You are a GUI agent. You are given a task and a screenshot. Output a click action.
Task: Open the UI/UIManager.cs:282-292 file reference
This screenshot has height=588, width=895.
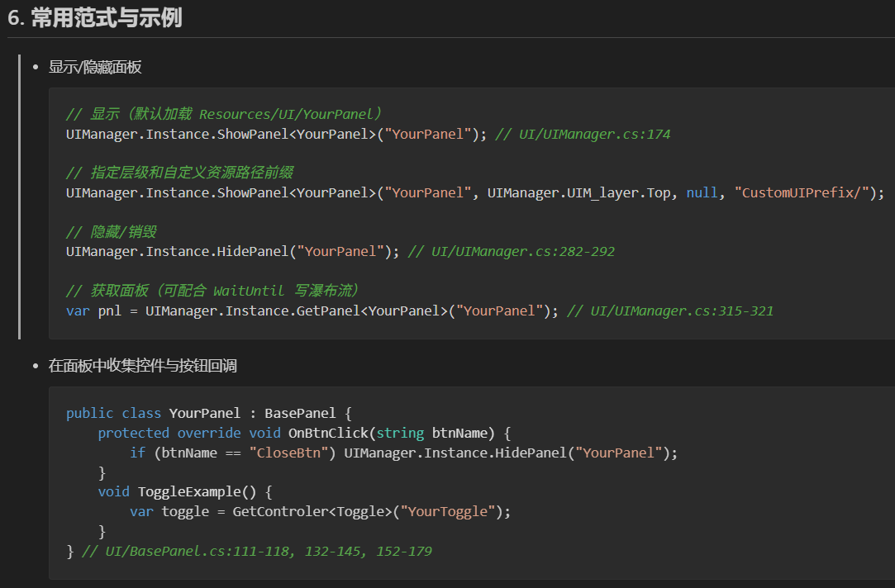[x=522, y=251]
